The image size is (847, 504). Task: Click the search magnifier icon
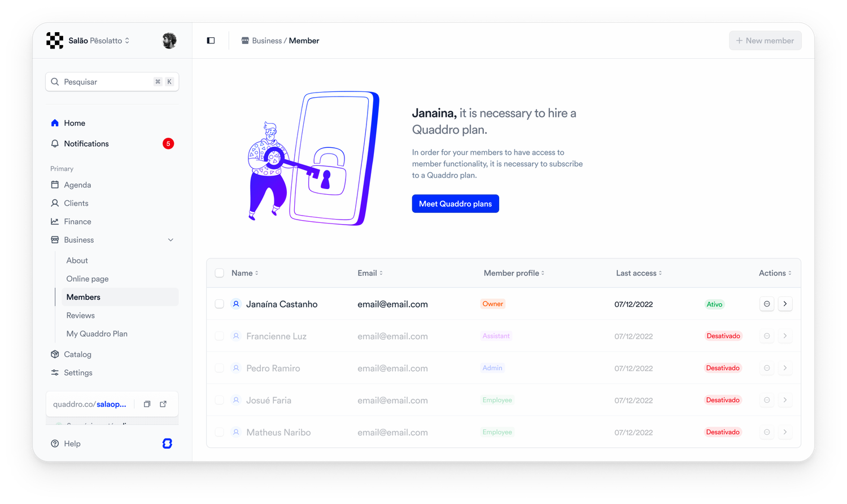(55, 82)
